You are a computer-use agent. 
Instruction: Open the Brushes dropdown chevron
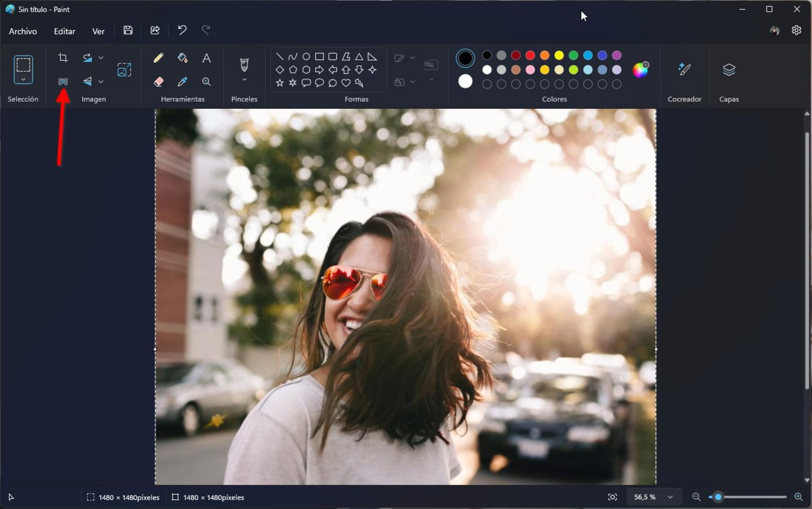244,80
